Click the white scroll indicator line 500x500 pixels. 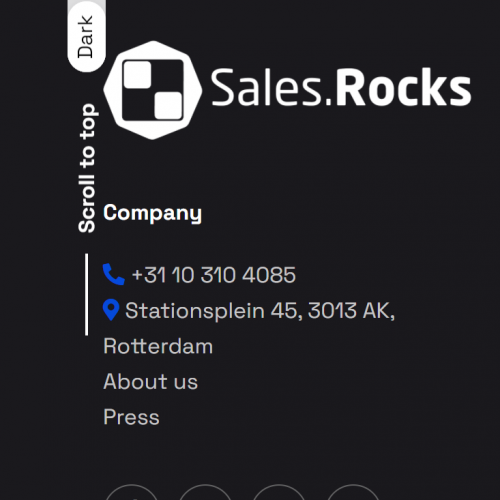(87, 294)
